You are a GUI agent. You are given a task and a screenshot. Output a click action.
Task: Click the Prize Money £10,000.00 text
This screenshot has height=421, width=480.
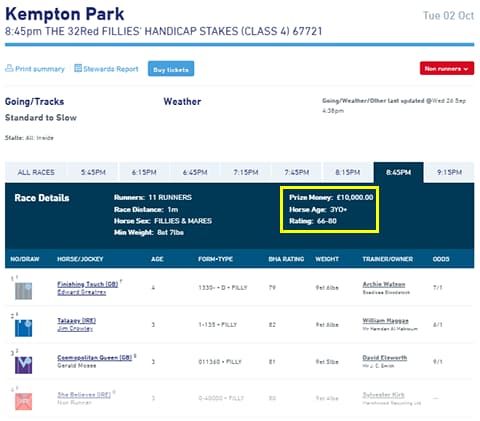pyautogui.click(x=331, y=197)
